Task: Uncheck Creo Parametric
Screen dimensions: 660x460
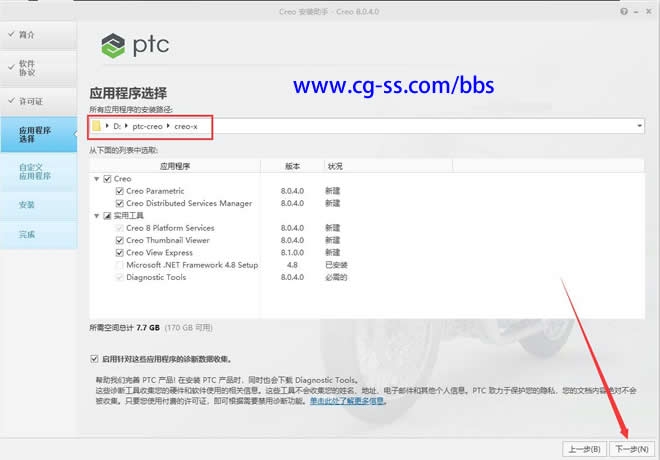Action: pyautogui.click(x=120, y=191)
